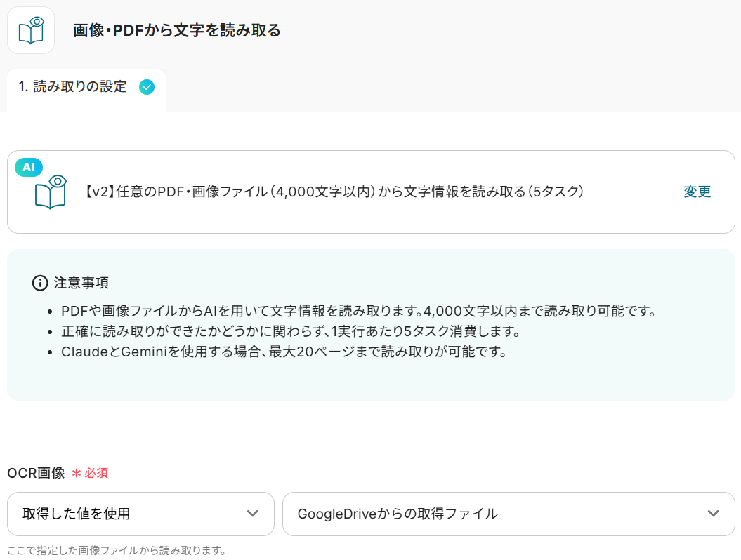Screen dimensions: 741x560
Task: Open the 取得した値を使用 dropdown
Action: (140, 514)
